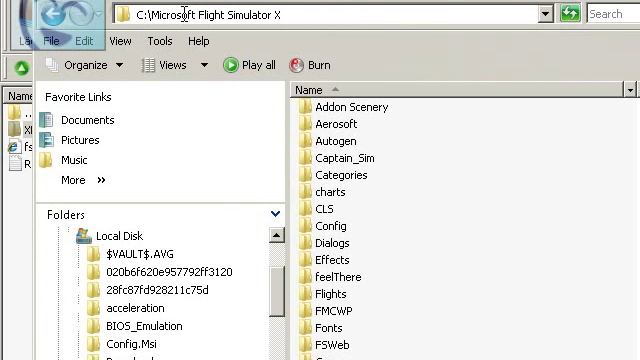This screenshot has width=640, height=360.
Task: Select the Categories folder
Action: click(x=341, y=176)
